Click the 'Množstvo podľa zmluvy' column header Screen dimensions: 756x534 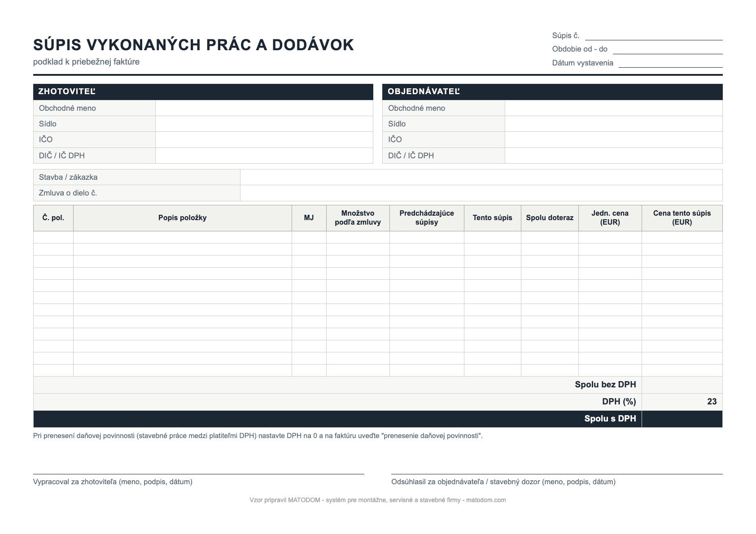point(358,218)
